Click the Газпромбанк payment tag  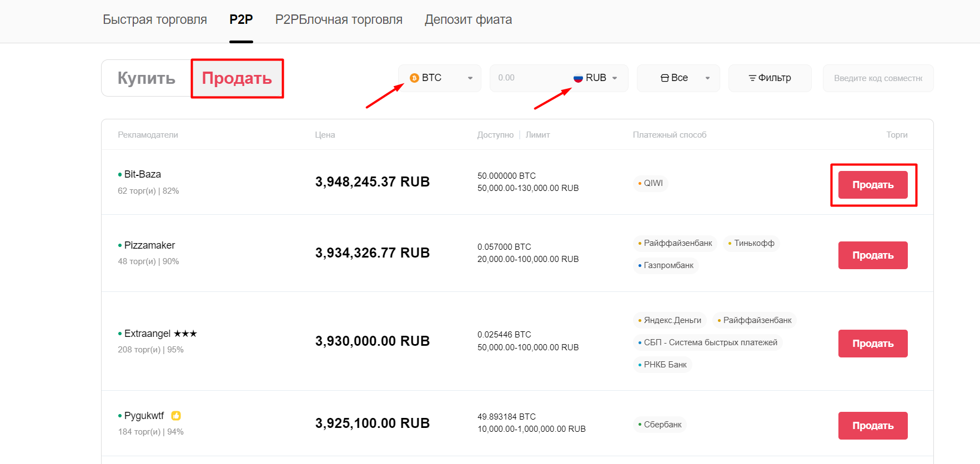(x=666, y=265)
